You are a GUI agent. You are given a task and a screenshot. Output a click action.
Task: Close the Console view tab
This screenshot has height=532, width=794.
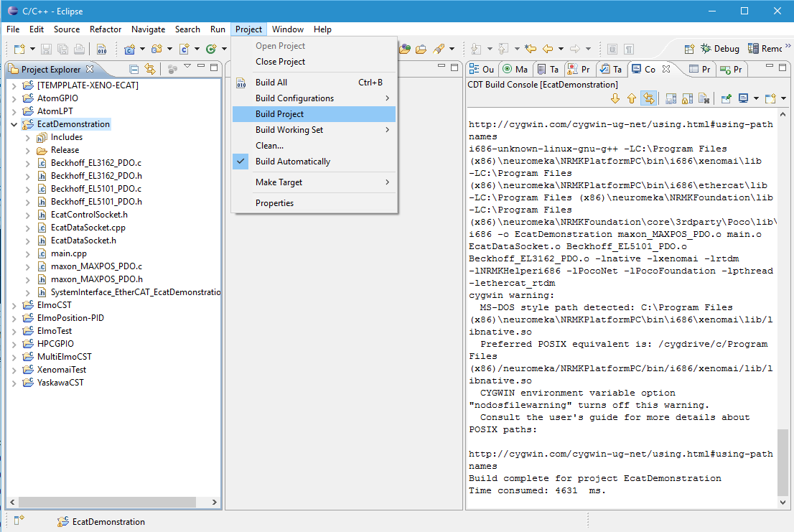pos(666,69)
